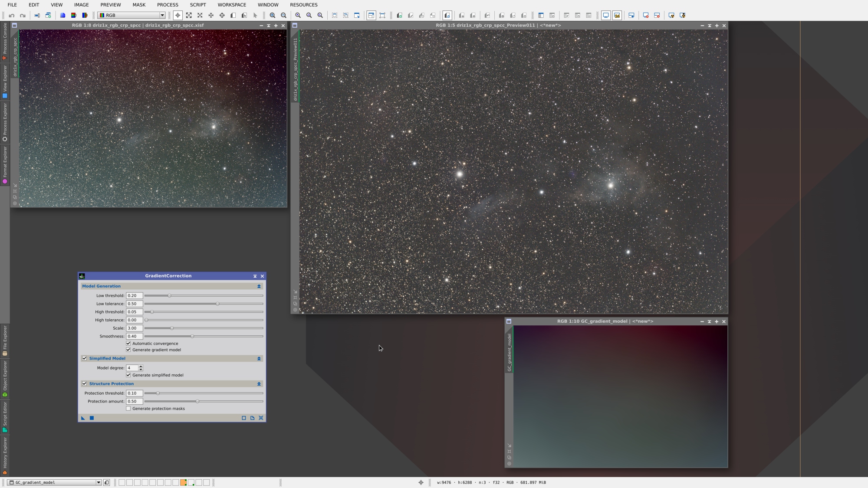Shade the GradientCorrection window title arrow

click(255, 276)
